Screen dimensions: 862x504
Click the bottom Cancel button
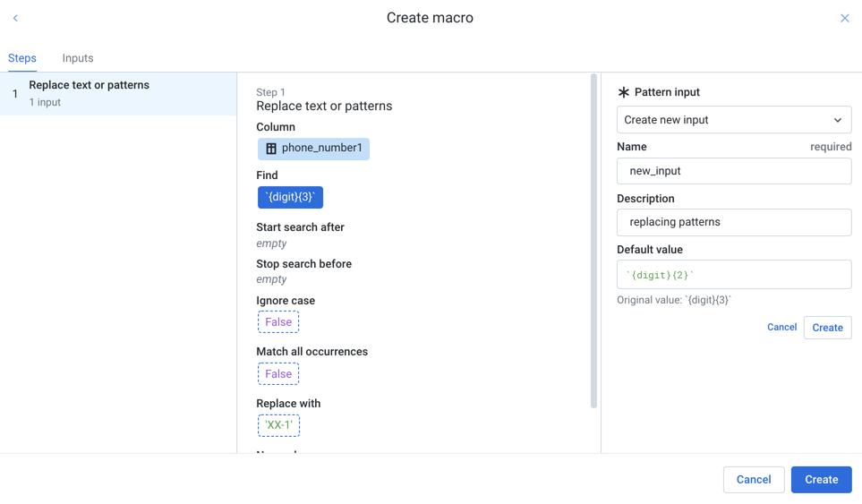[x=753, y=480]
